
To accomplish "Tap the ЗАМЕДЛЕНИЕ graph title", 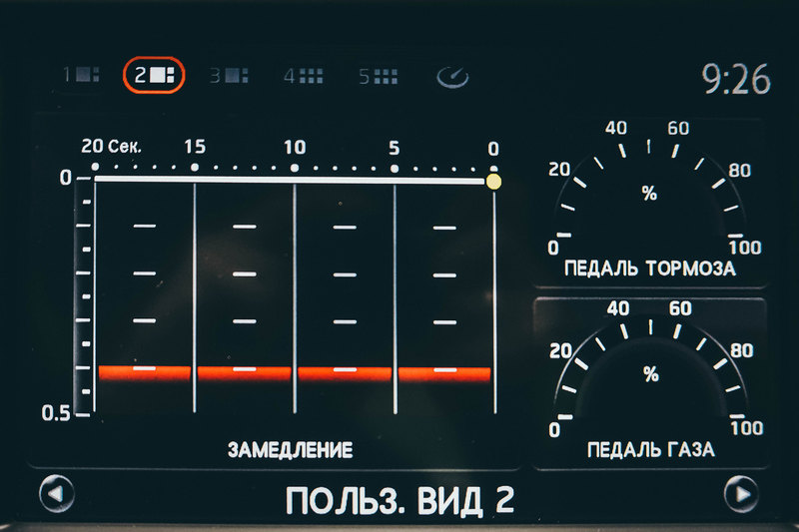I will (290, 450).
